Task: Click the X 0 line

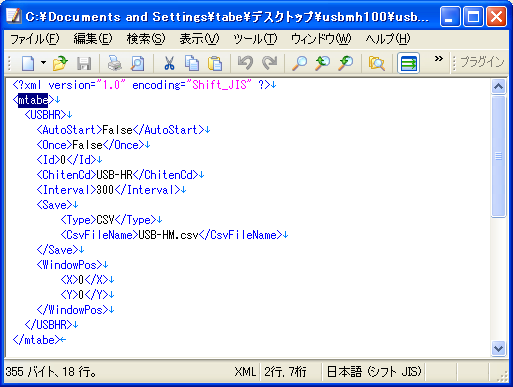Action: 87,280
